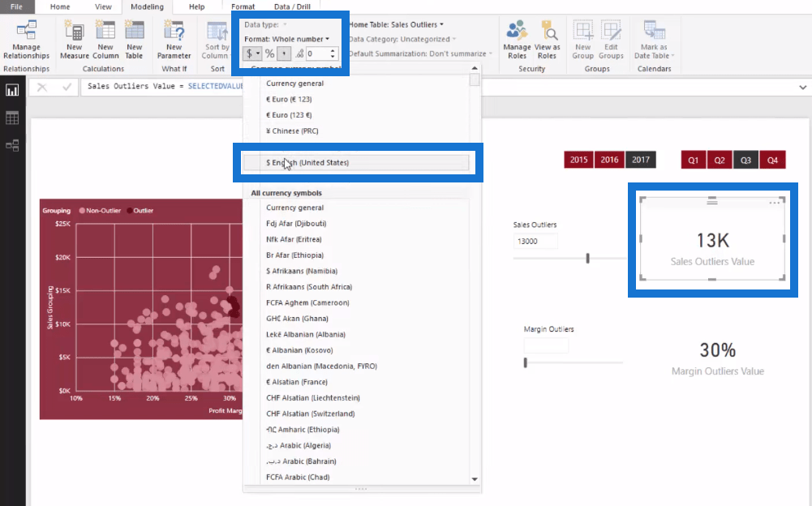Click Margin Outliers value input box
This screenshot has height=506, width=812.
click(547, 345)
